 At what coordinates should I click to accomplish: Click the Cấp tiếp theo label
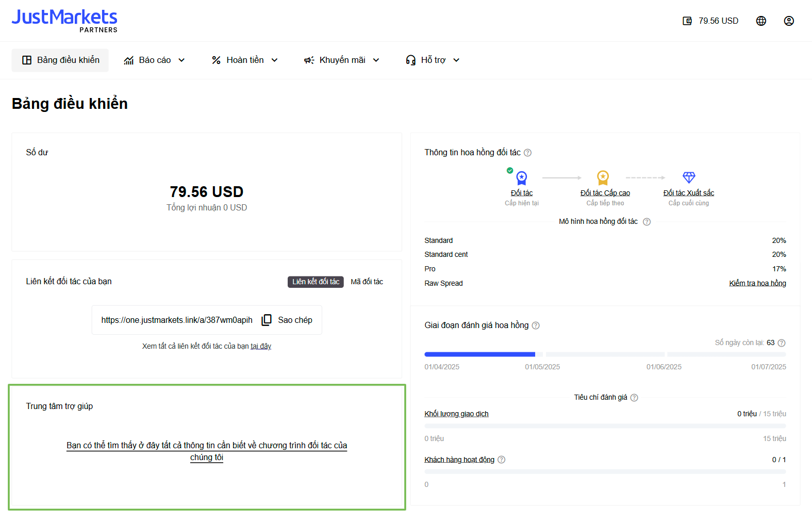click(605, 203)
